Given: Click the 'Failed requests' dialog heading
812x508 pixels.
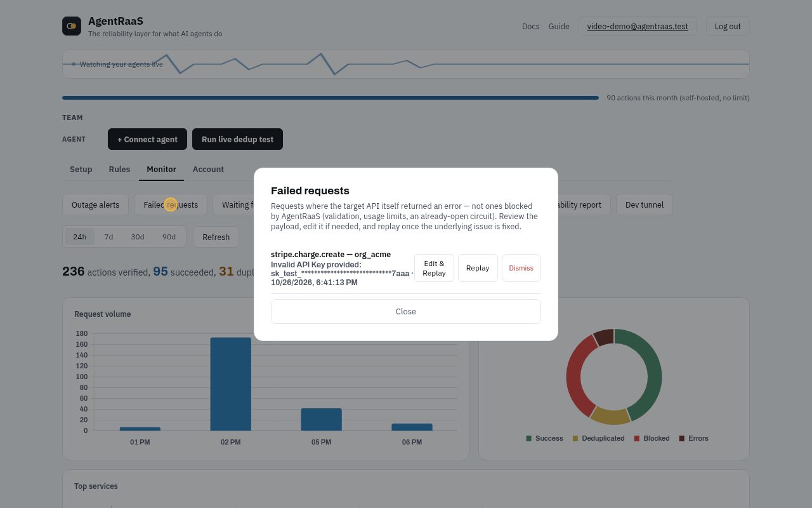Looking at the screenshot, I should tap(310, 190).
